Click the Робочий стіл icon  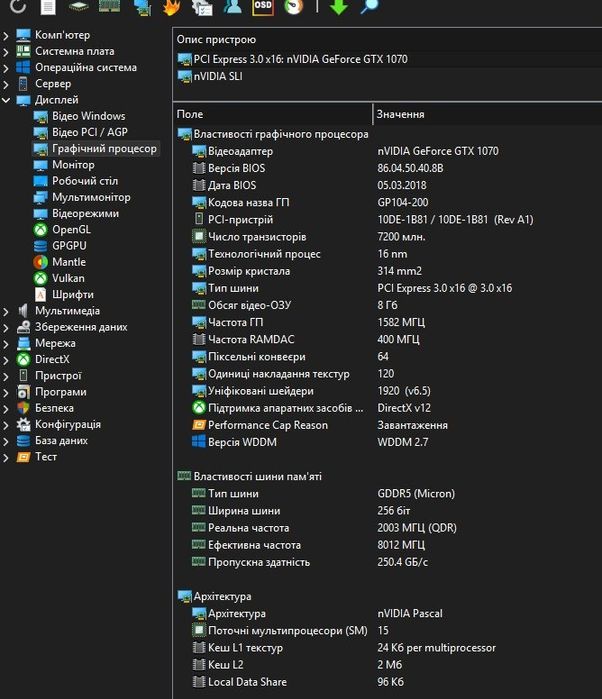click(x=41, y=181)
